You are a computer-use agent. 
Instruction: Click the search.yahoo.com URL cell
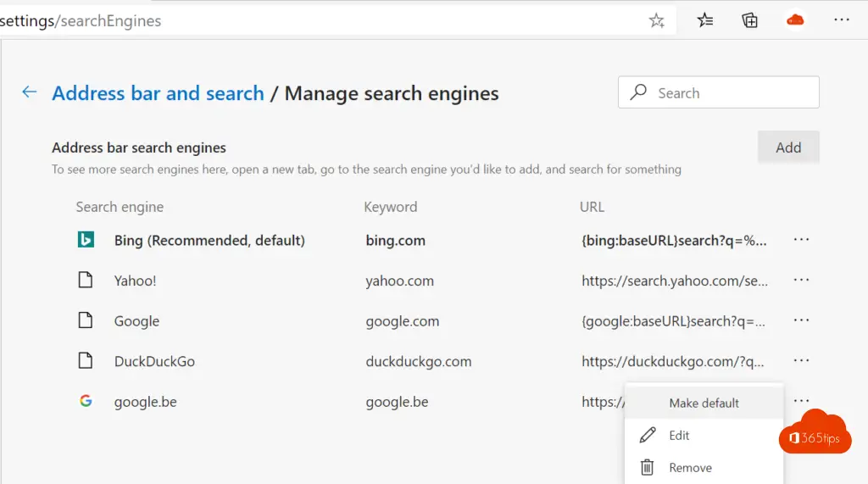(x=674, y=281)
